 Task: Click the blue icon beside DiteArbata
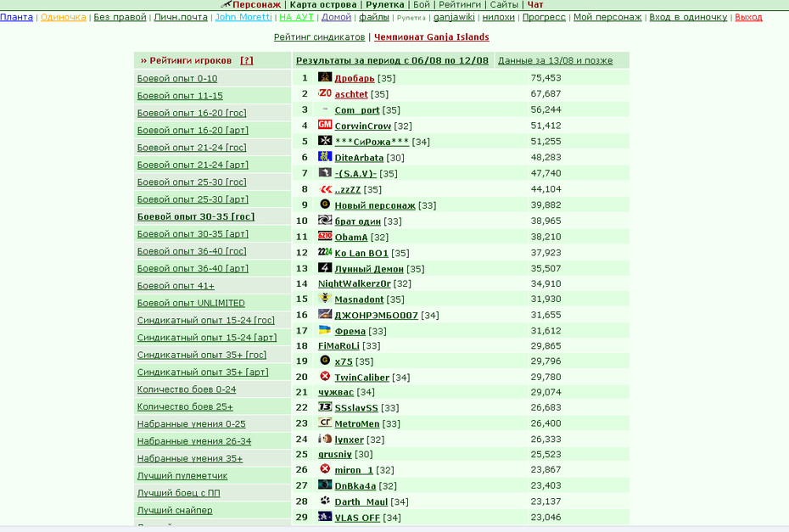325,156
